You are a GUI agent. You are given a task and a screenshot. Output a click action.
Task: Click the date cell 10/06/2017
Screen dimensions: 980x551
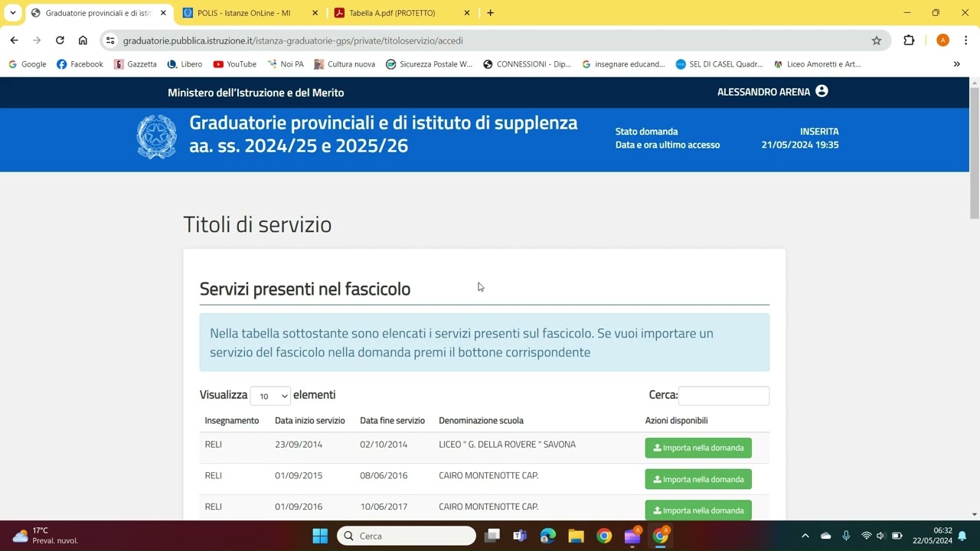point(384,507)
